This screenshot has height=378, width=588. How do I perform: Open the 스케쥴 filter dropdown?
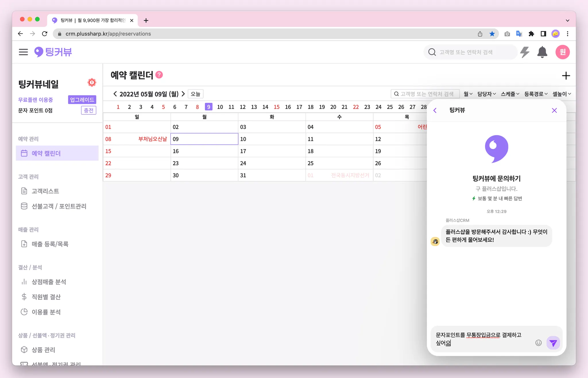point(510,94)
